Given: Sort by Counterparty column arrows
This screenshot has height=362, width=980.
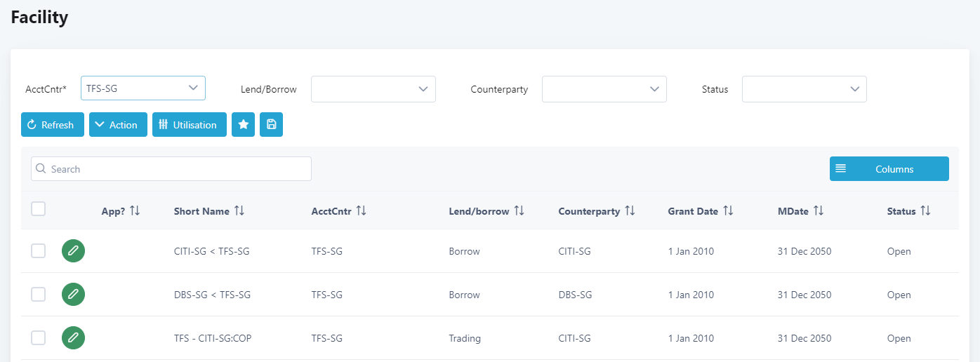Looking at the screenshot, I should click(x=630, y=211).
